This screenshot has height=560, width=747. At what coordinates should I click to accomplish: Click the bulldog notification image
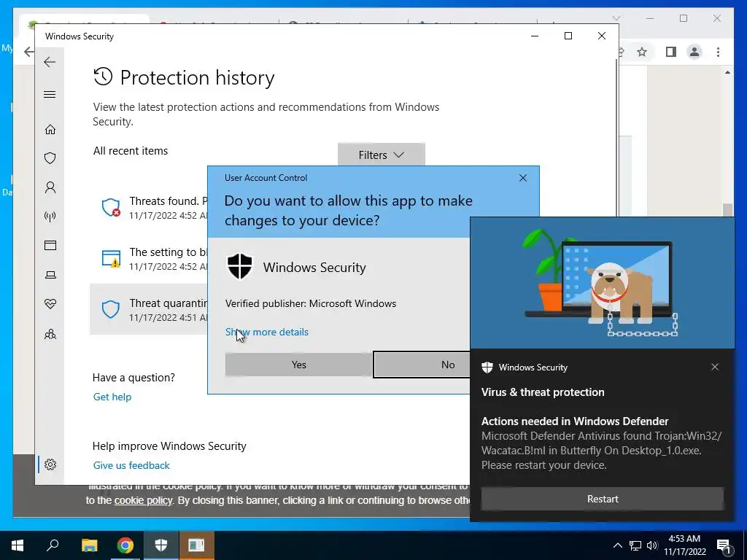point(602,283)
